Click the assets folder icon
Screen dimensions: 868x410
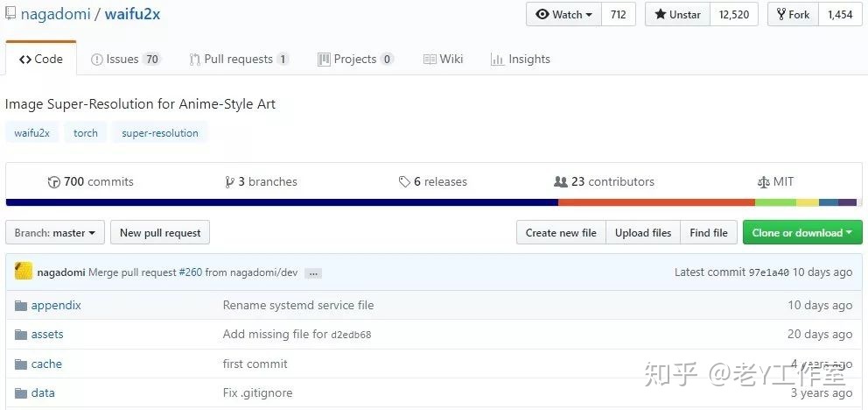21,335
